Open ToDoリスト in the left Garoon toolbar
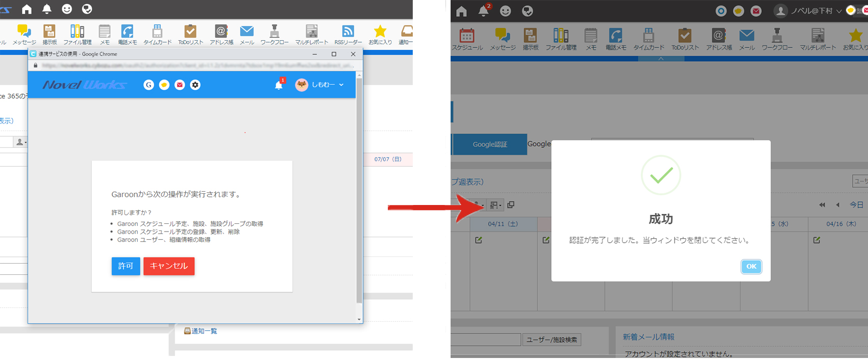The image size is (868, 359). (190, 35)
